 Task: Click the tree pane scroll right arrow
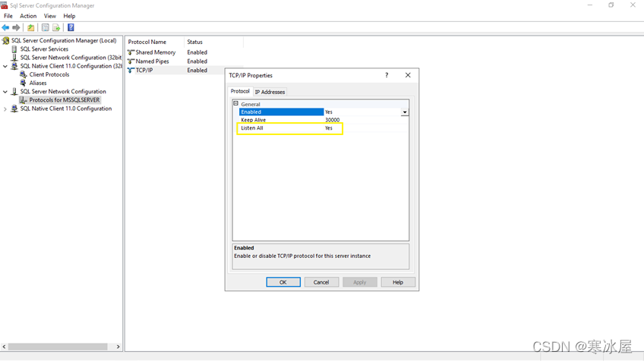118,347
